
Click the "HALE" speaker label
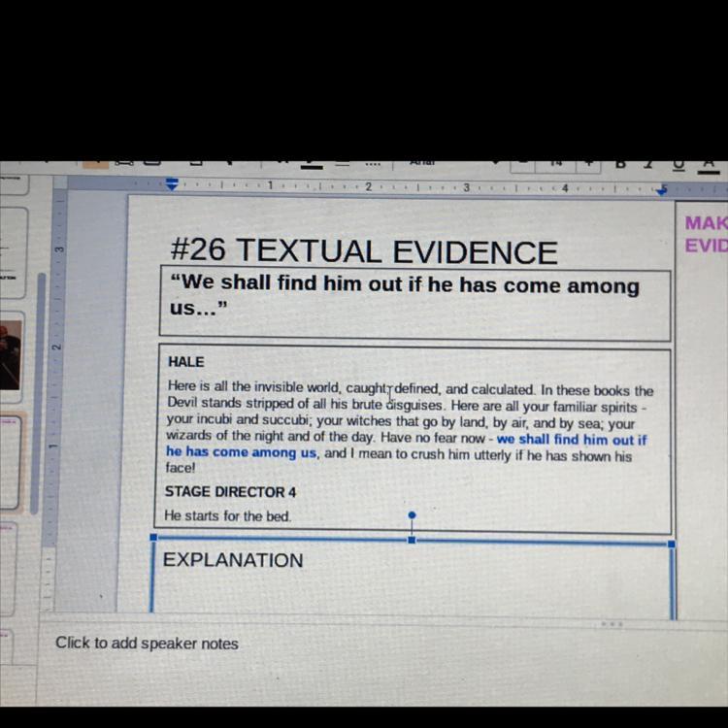(185, 362)
